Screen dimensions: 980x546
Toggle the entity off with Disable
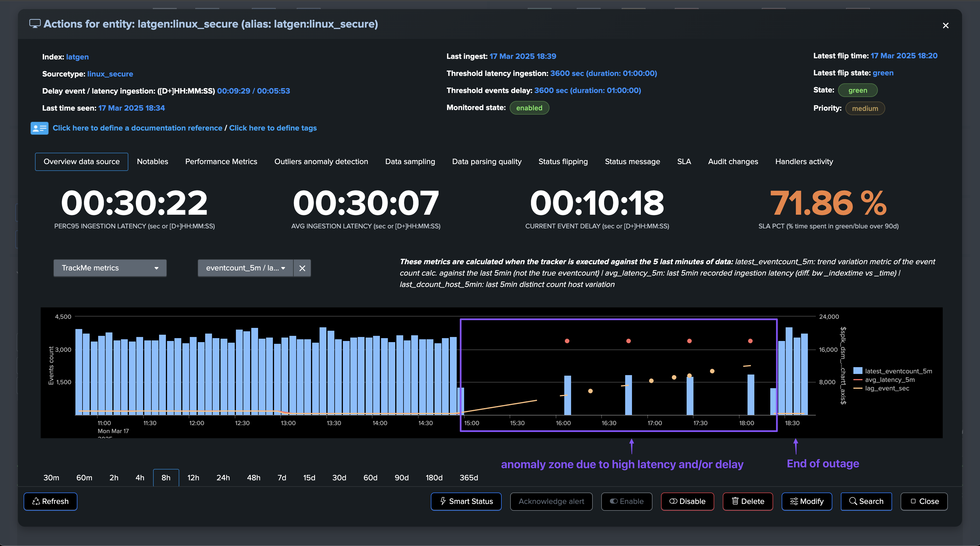click(x=687, y=501)
